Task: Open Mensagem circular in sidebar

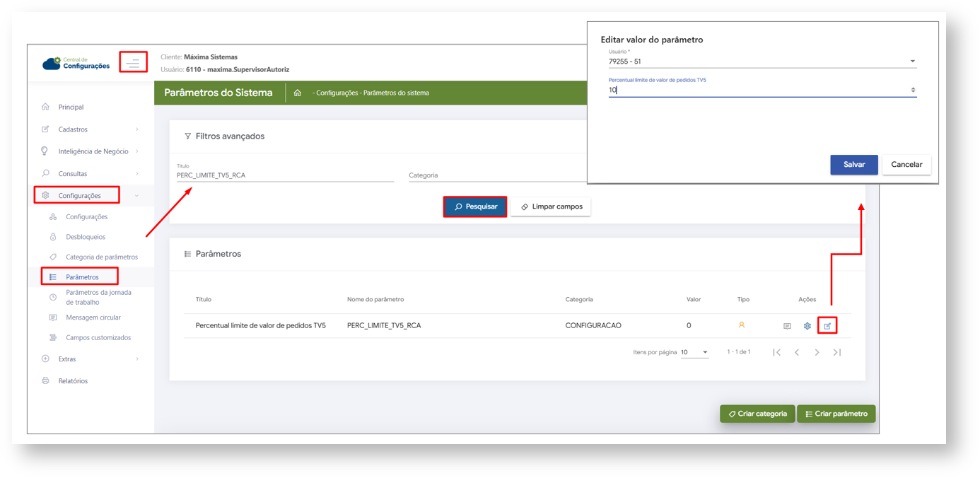Action: 93,317
